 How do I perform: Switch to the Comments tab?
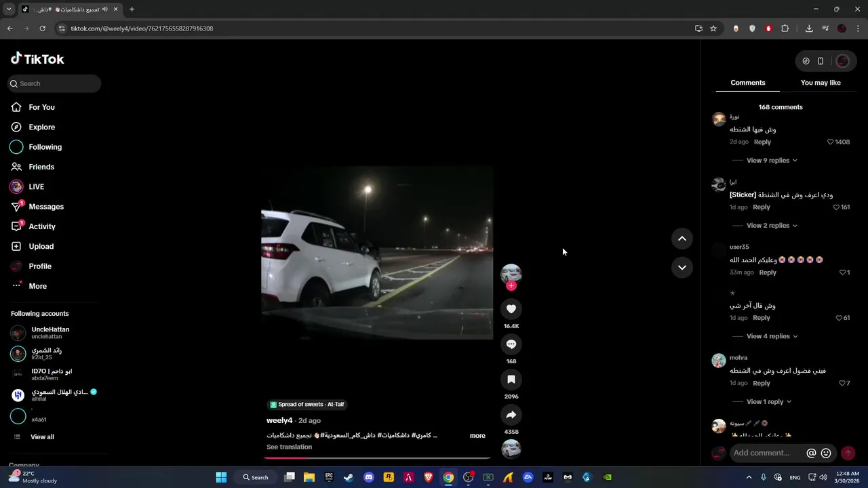[748, 83]
